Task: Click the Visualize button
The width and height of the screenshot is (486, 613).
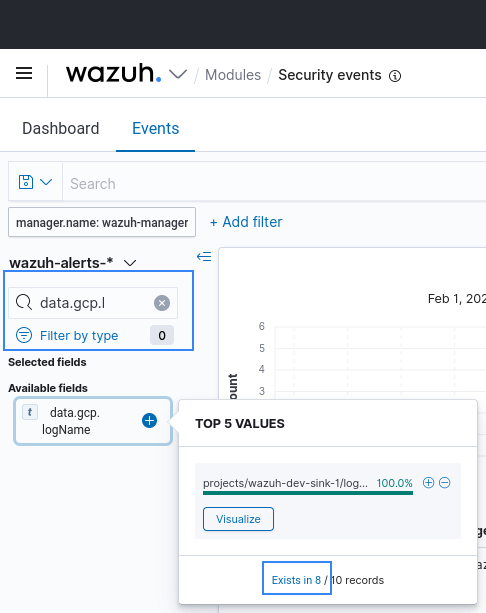Action: tap(238, 519)
